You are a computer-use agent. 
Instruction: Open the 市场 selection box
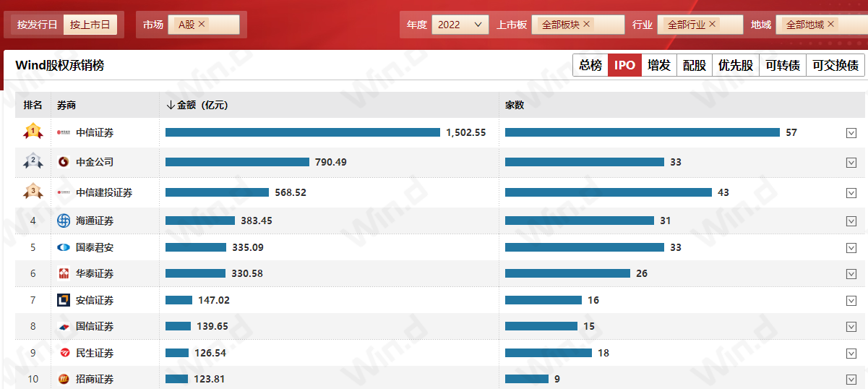point(204,25)
